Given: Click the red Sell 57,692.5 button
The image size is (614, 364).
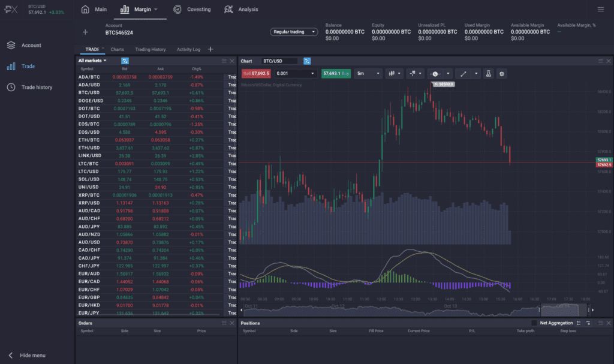Looking at the screenshot, I should click(x=256, y=73).
